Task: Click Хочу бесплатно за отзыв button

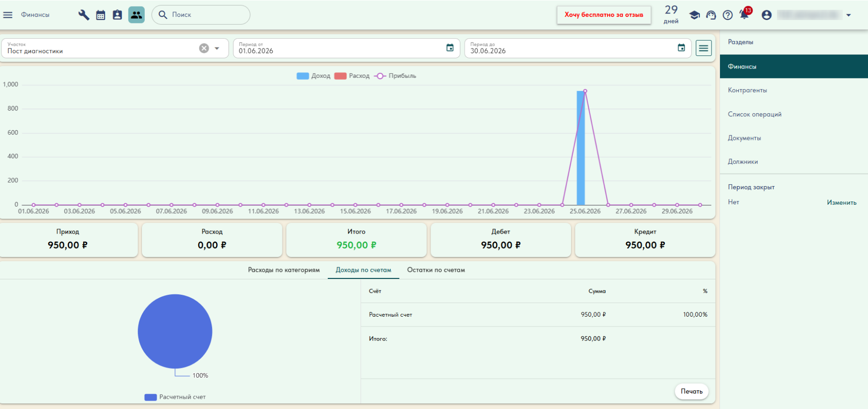Action: tap(604, 15)
